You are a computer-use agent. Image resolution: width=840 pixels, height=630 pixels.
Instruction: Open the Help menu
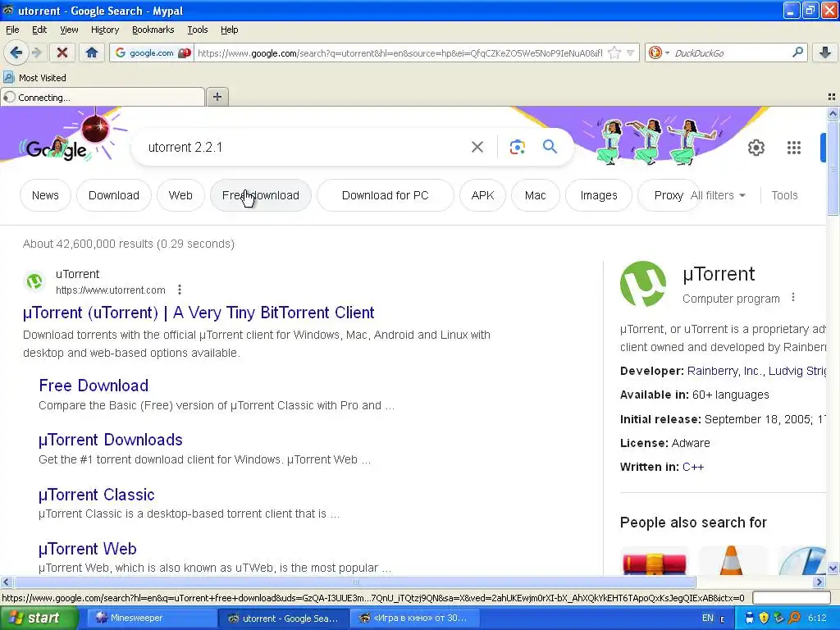pyautogui.click(x=230, y=30)
